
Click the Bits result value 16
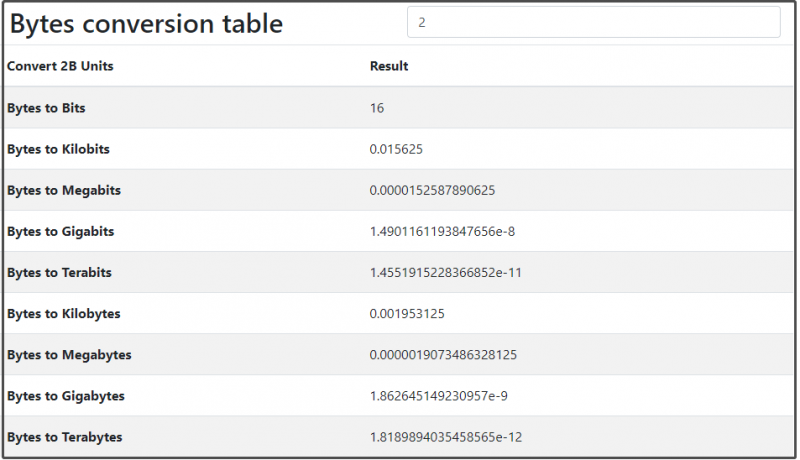click(377, 108)
